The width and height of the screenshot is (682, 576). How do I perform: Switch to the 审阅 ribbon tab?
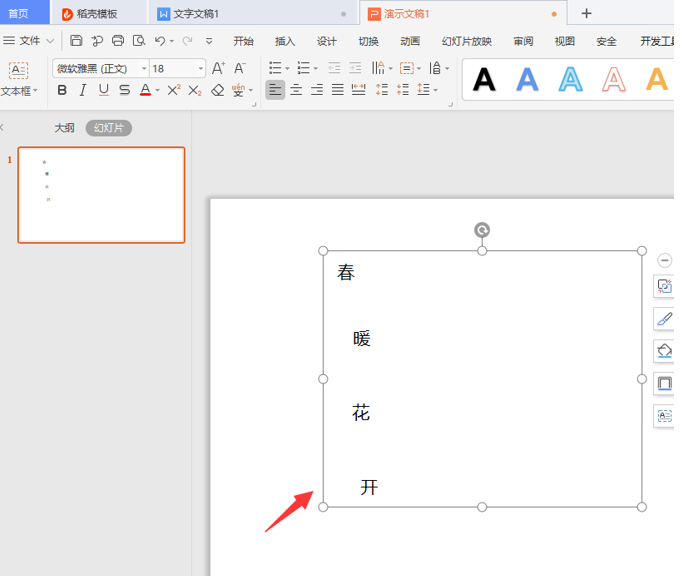pyautogui.click(x=523, y=41)
